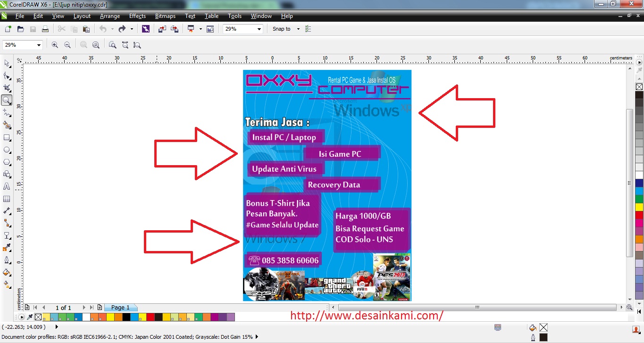
Task: Click the Open folder icon
Action: [20, 29]
